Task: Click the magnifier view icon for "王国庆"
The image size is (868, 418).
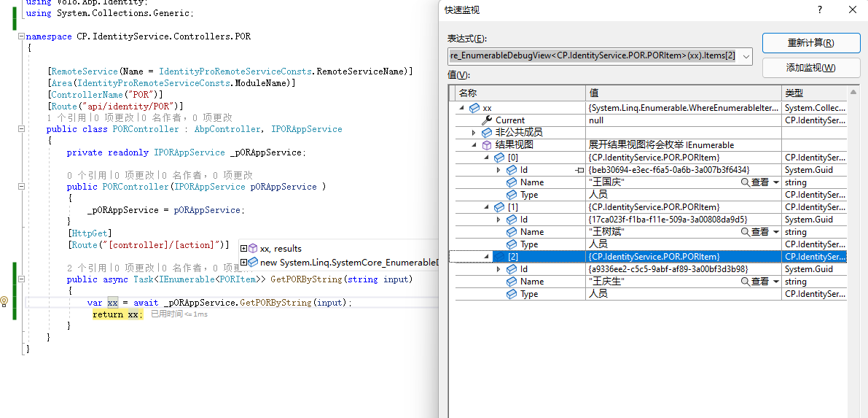Action: pos(746,182)
